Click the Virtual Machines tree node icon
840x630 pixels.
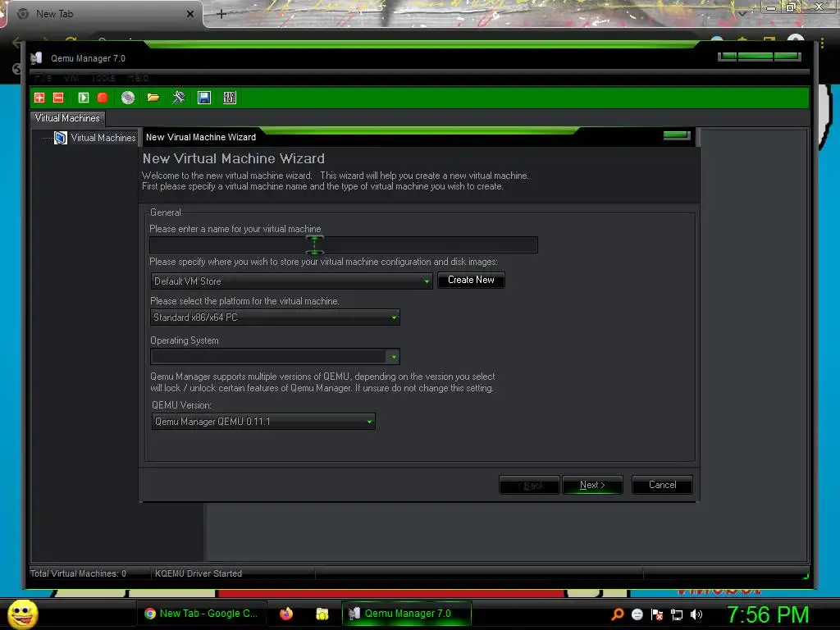(x=61, y=138)
